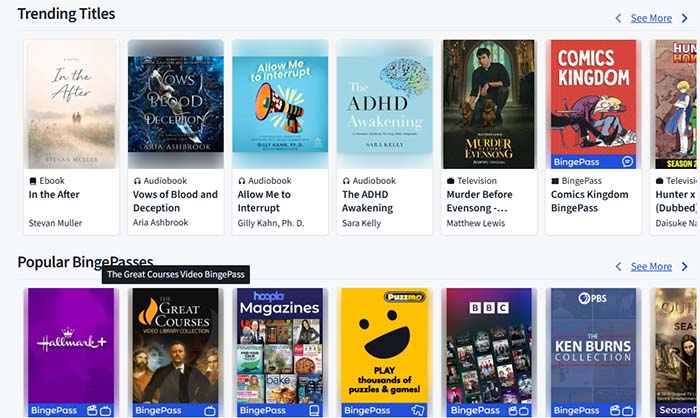Click author name Stevan Muller
700x418 pixels.
click(x=55, y=223)
